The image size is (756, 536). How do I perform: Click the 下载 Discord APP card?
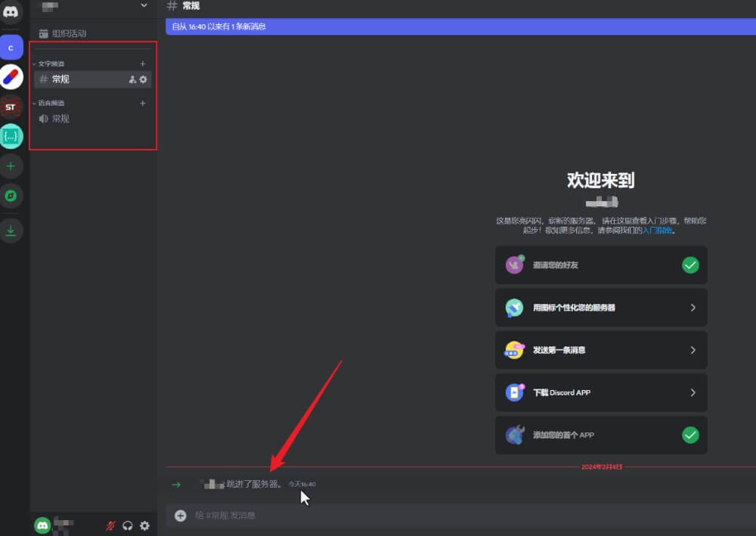pos(601,392)
